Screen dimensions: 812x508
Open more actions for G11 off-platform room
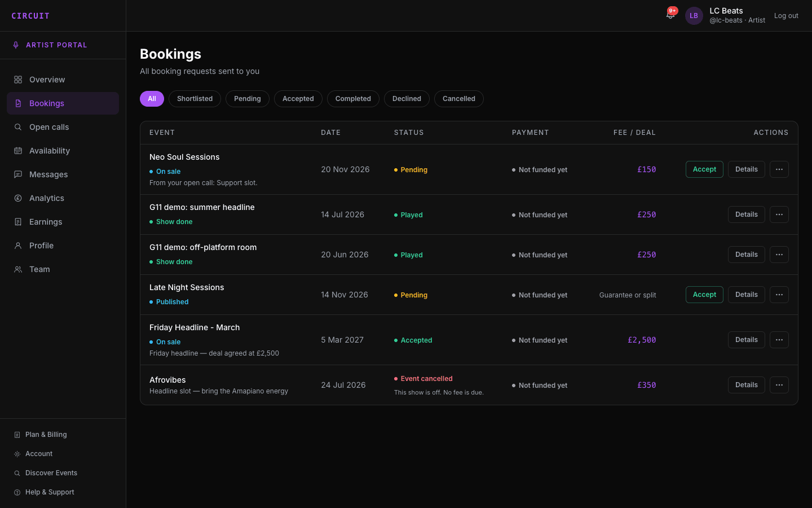779,255
